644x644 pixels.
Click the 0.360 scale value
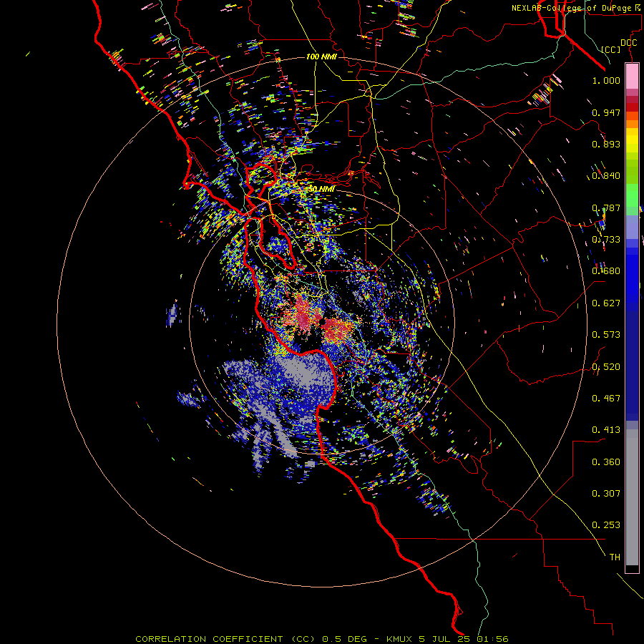(606, 462)
